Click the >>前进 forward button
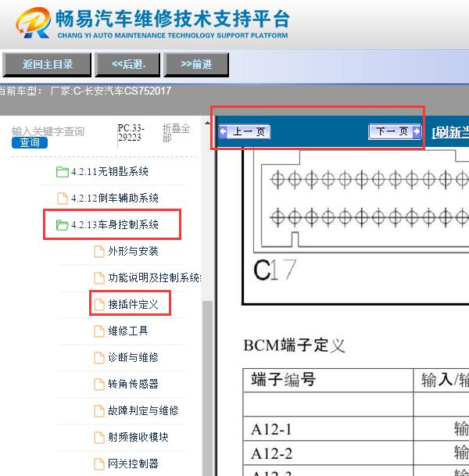469x476 pixels. [x=196, y=64]
